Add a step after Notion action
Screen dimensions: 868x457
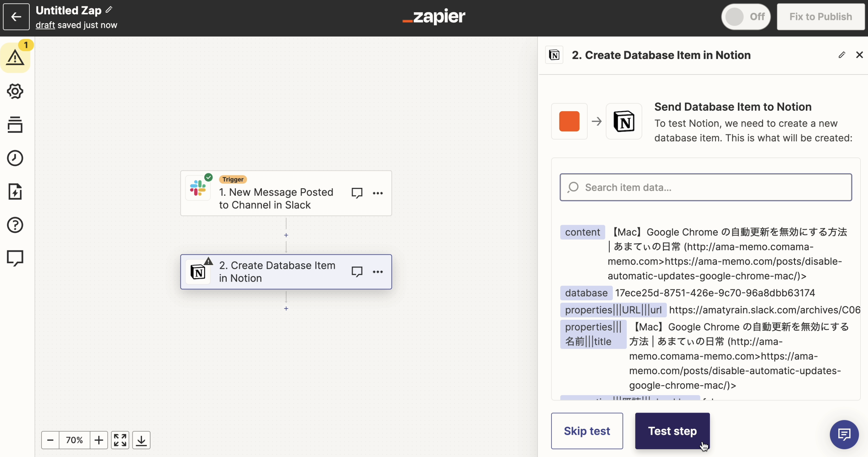[x=286, y=309]
